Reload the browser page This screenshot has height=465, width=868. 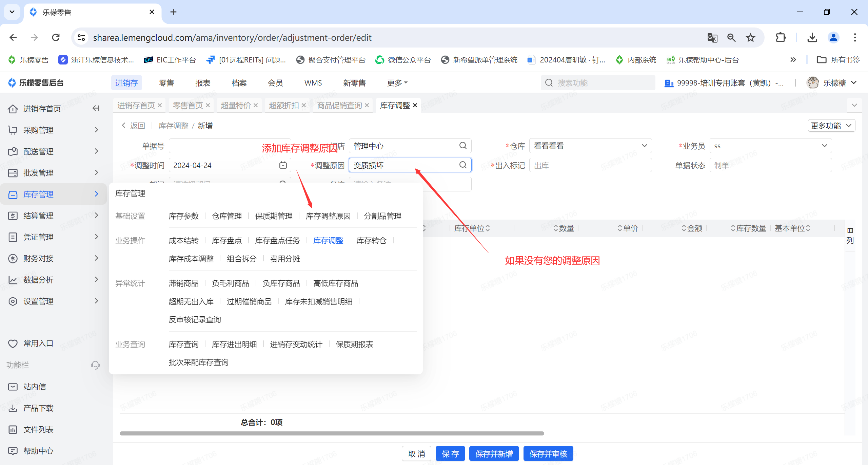pos(56,38)
